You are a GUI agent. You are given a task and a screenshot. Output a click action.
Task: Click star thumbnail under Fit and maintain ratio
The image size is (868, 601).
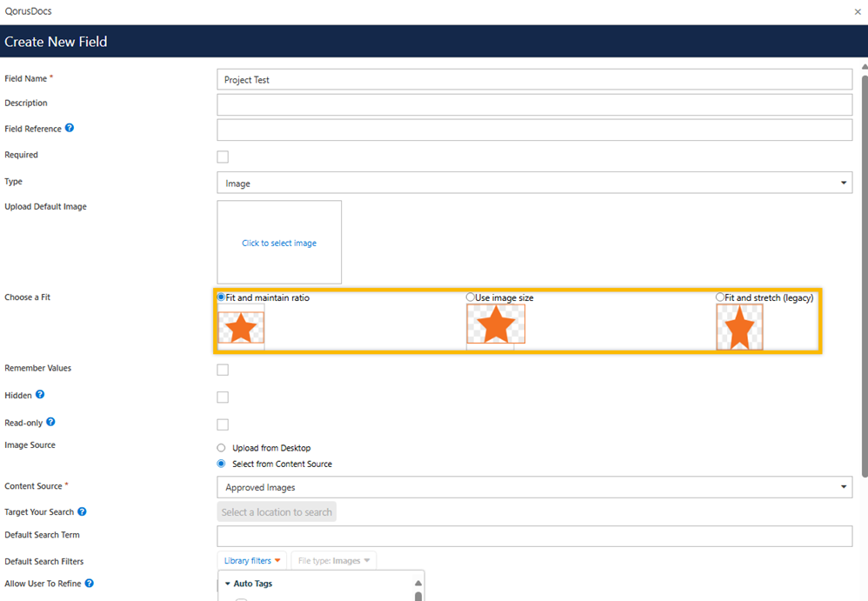241,328
